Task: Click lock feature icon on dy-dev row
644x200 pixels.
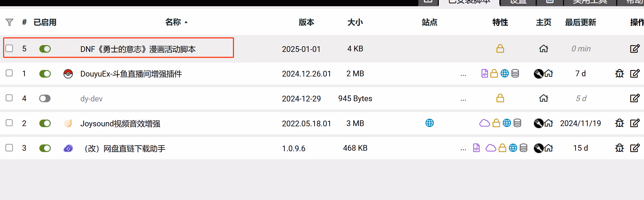Action: (x=500, y=98)
